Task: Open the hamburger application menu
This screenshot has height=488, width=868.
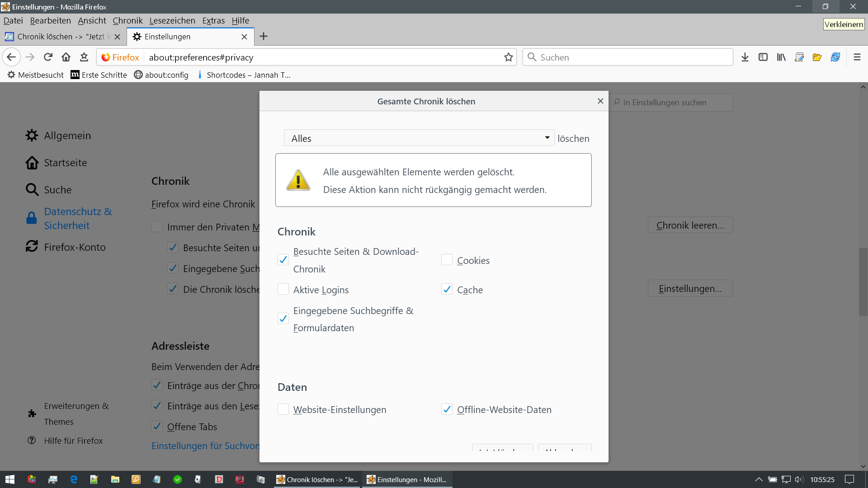Action: 857,57
